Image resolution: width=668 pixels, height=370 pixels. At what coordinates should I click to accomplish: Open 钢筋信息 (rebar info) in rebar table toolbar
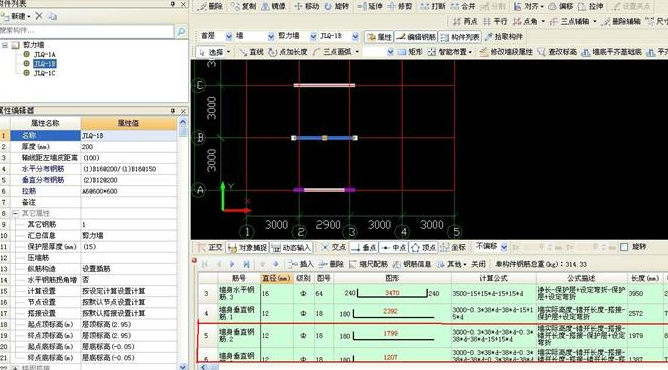(x=412, y=264)
